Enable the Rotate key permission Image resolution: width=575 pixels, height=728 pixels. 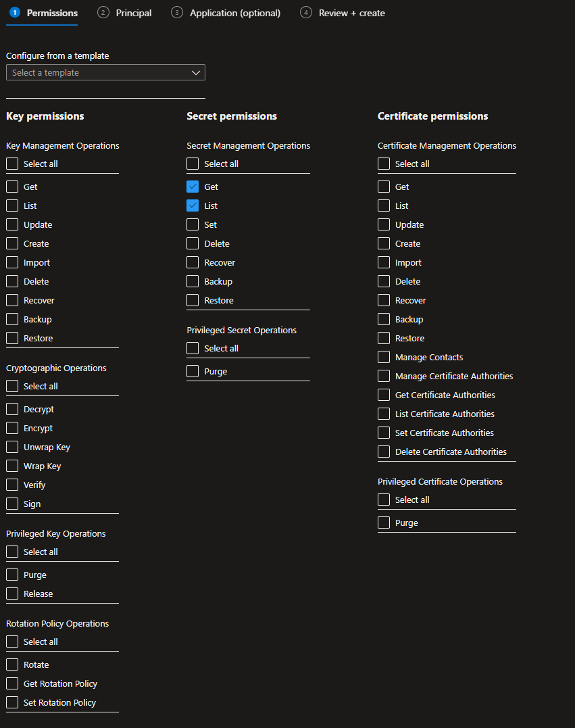(x=12, y=664)
